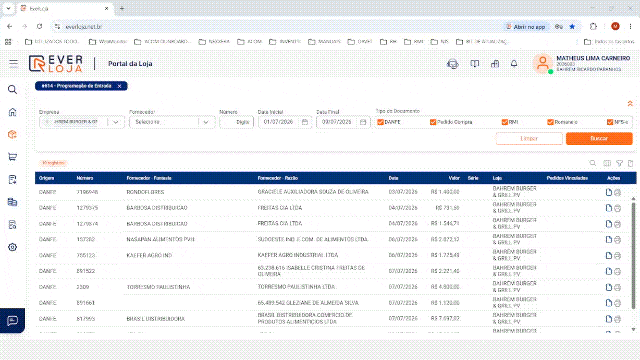640x360 pixels.
Task: Click the export icon above the table
Action: (631, 163)
